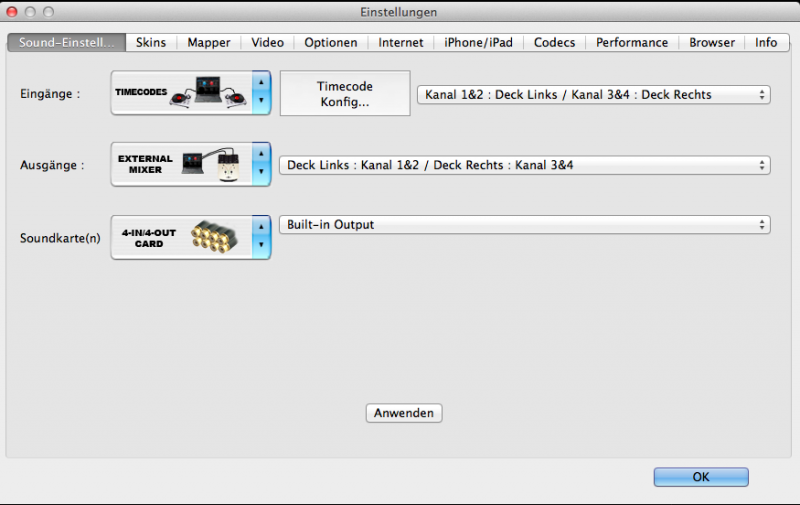Viewport: 800px width, 505px height.
Task: Click the Soundkarte(n) label
Action: click(x=60, y=238)
